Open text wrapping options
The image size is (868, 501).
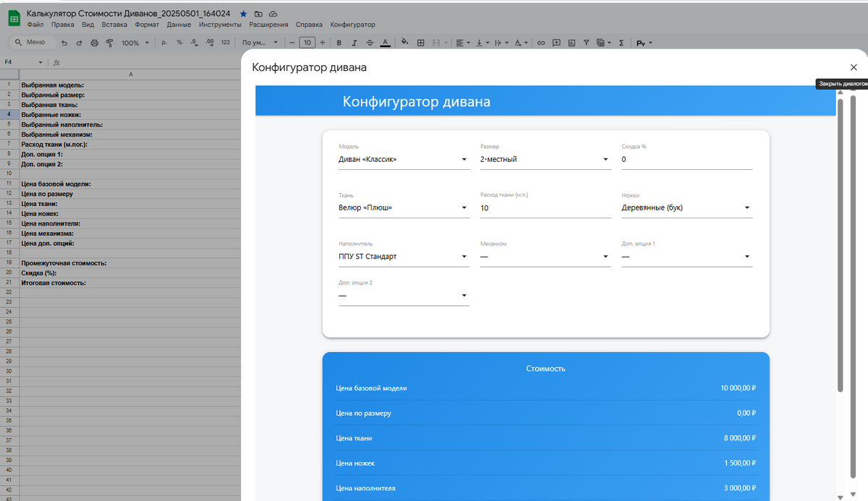click(501, 43)
